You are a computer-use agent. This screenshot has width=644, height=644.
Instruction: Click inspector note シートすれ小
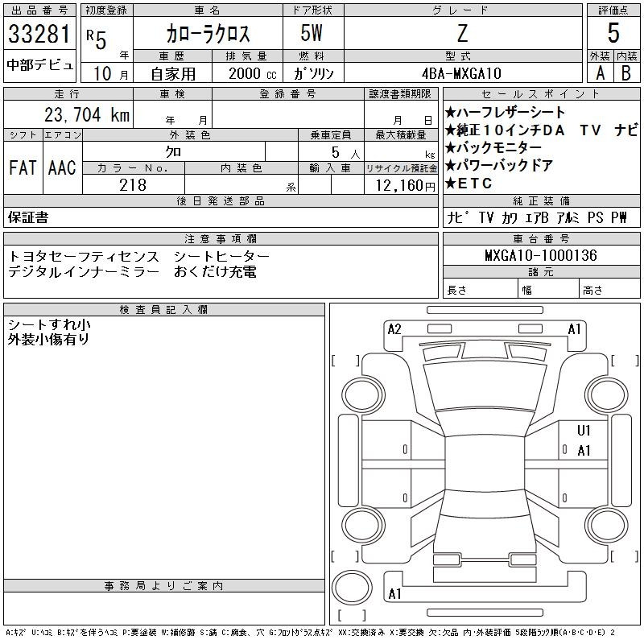point(48,324)
